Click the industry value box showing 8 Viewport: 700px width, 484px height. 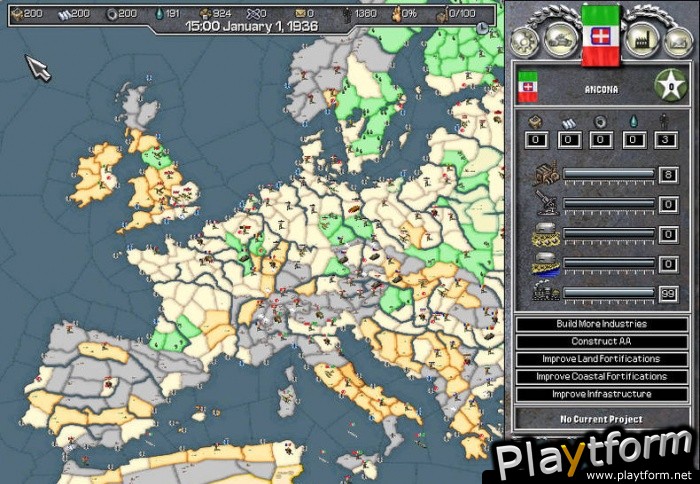click(668, 175)
